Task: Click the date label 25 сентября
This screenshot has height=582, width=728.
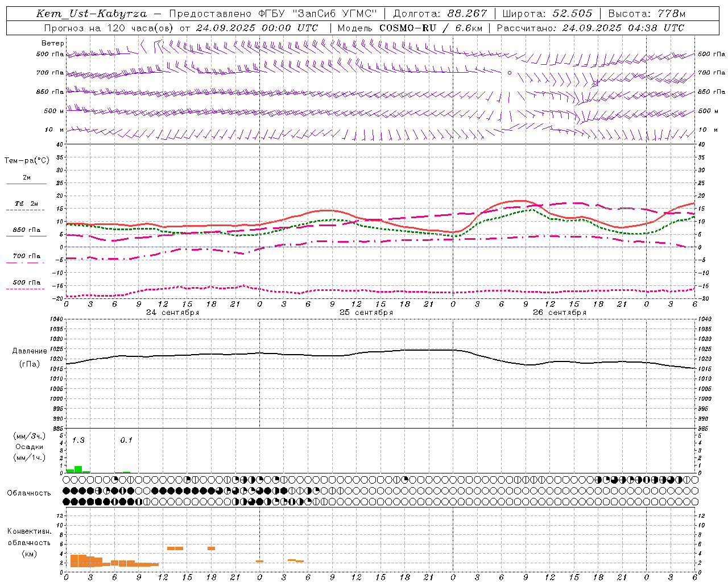Action: [x=366, y=313]
